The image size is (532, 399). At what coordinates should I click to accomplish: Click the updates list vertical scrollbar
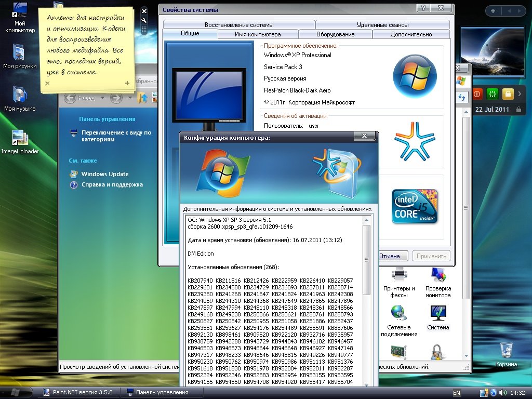point(367,260)
